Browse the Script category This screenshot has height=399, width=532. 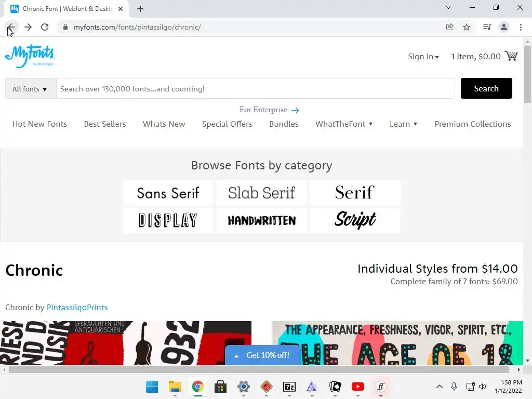point(355,220)
